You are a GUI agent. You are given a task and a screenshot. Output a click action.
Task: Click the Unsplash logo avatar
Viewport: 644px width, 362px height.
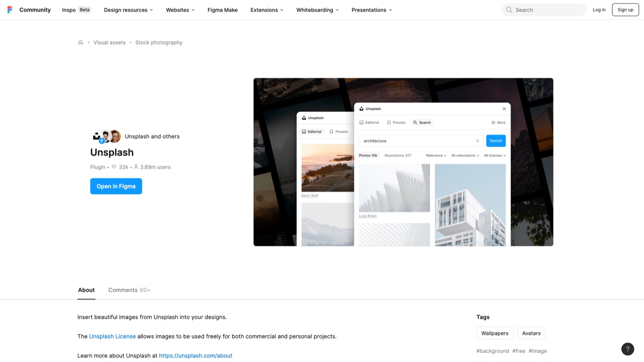tap(97, 137)
